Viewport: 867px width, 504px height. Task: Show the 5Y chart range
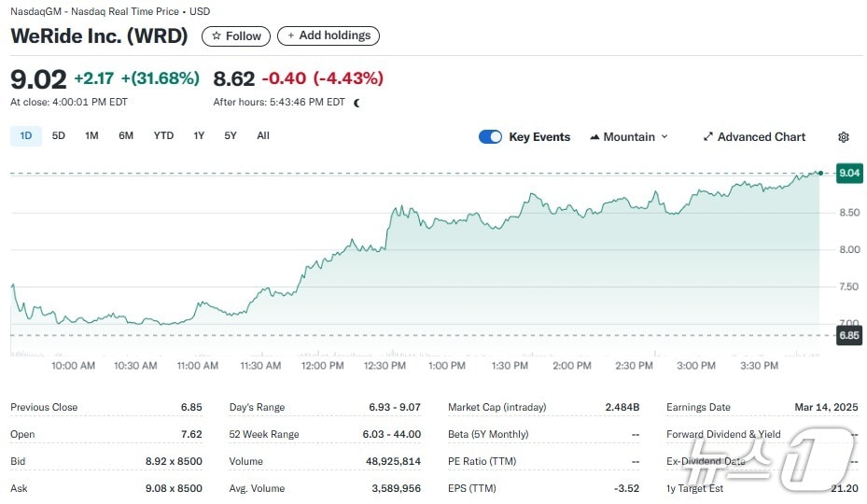pyautogui.click(x=231, y=136)
